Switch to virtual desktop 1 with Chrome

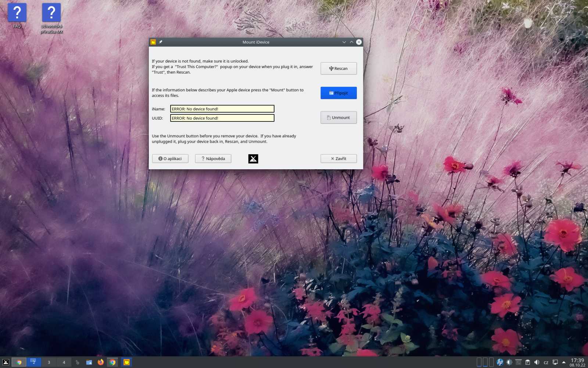19,362
